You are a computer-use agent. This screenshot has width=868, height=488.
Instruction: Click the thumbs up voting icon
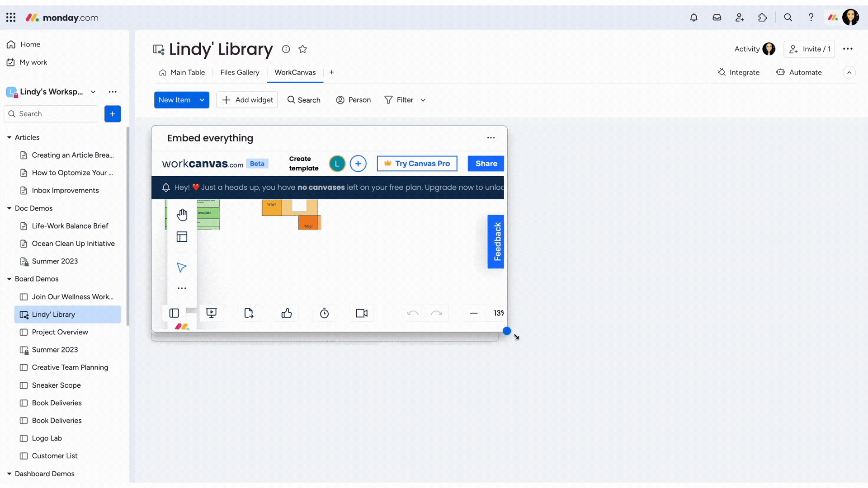[x=287, y=313]
